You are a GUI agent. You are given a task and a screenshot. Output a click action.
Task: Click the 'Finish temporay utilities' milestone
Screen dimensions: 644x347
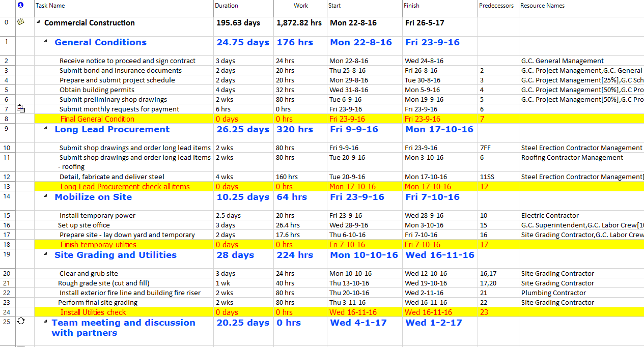(98, 244)
